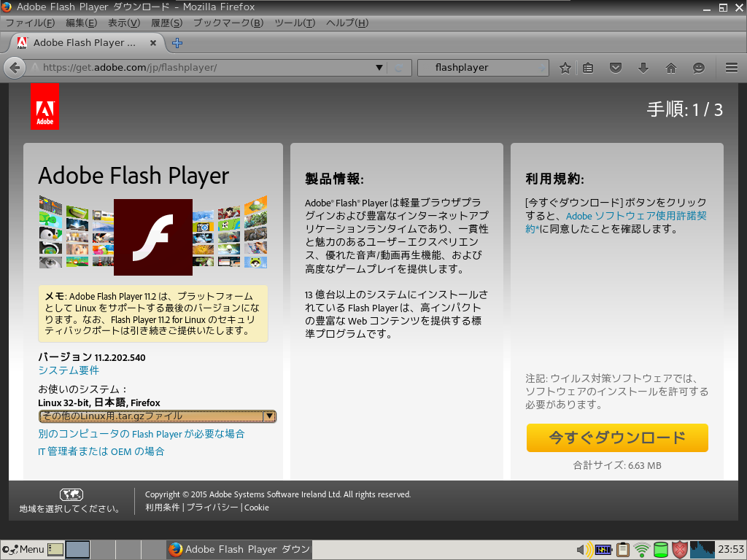Open the ファイル(F) menu
The width and height of the screenshot is (747, 560).
pos(29,23)
